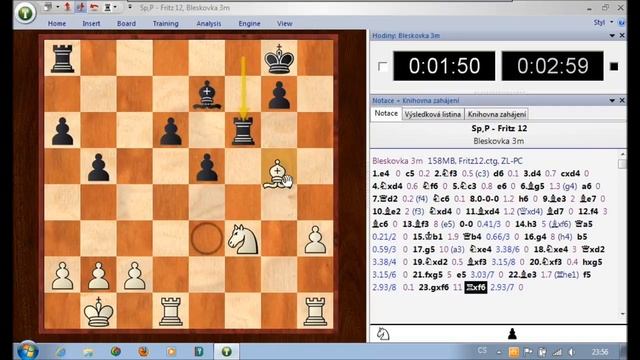This screenshot has width=640, height=360.
Task: Open Firefox from the taskbar
Action: tap(143, 351)
